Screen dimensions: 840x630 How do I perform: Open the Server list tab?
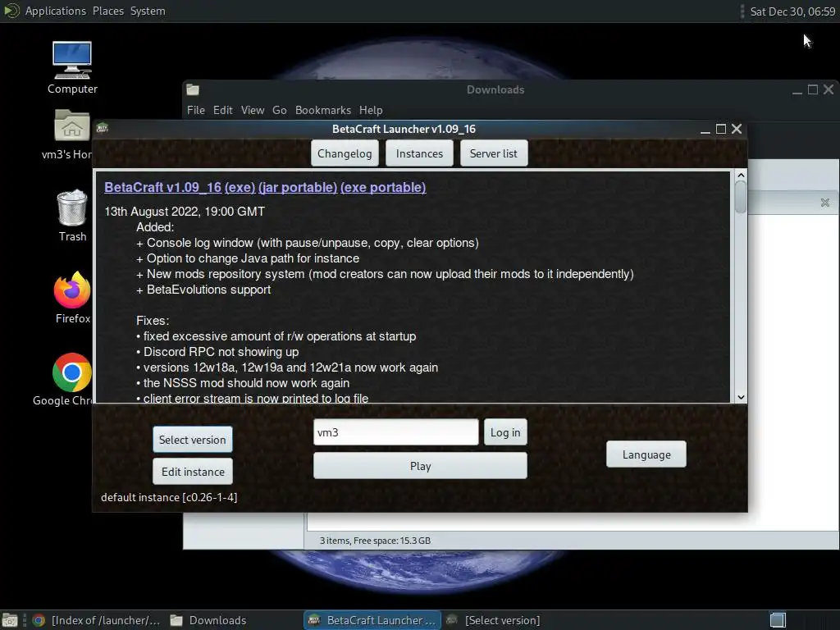[x=493, y=153]
